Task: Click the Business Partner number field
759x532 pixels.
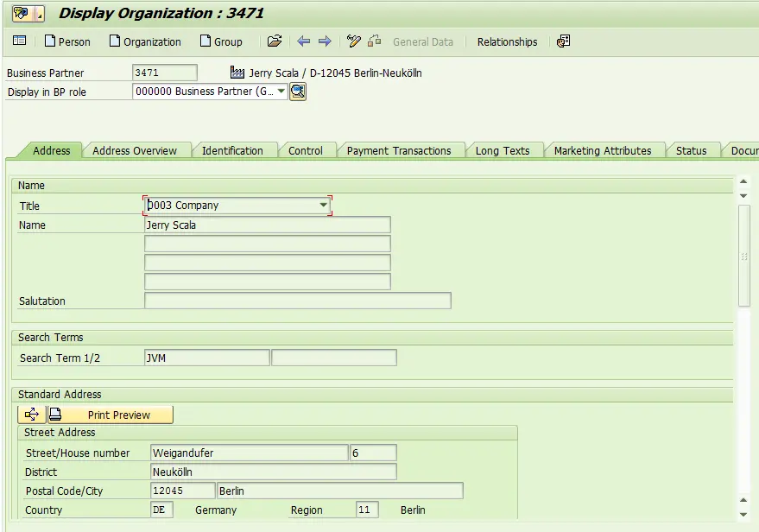Action: pyautogui.click(x=165, y=73)
